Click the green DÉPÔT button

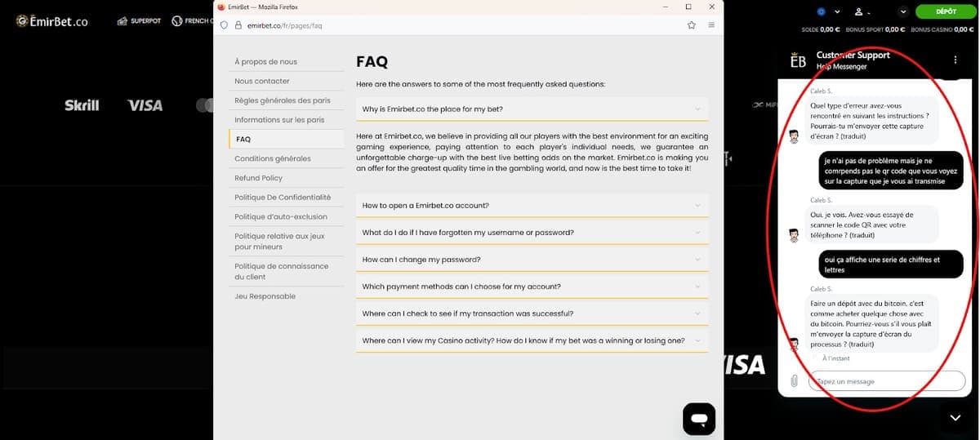coord(945,11)
